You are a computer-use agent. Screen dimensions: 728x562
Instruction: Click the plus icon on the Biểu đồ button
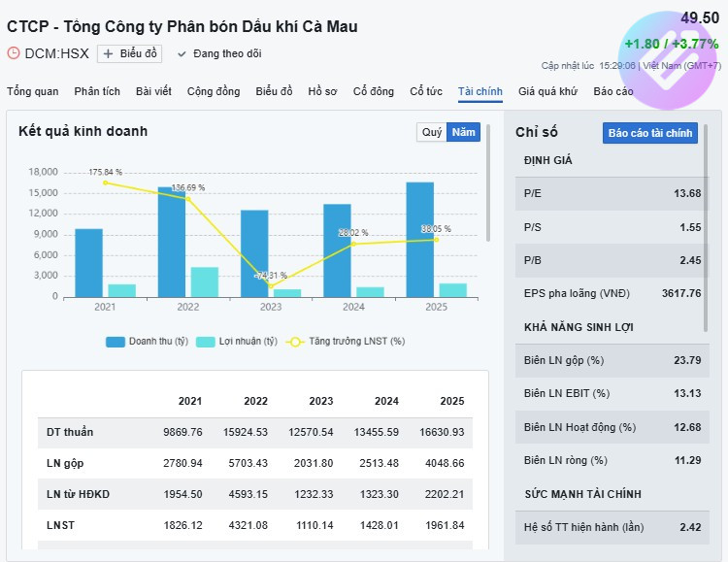[108, 54]
